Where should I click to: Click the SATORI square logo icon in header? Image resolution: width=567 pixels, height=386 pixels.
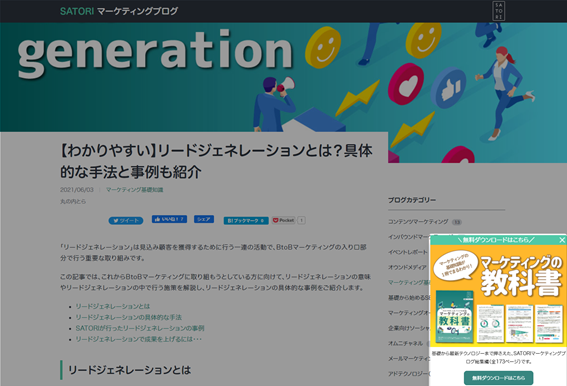click(499, 11)
